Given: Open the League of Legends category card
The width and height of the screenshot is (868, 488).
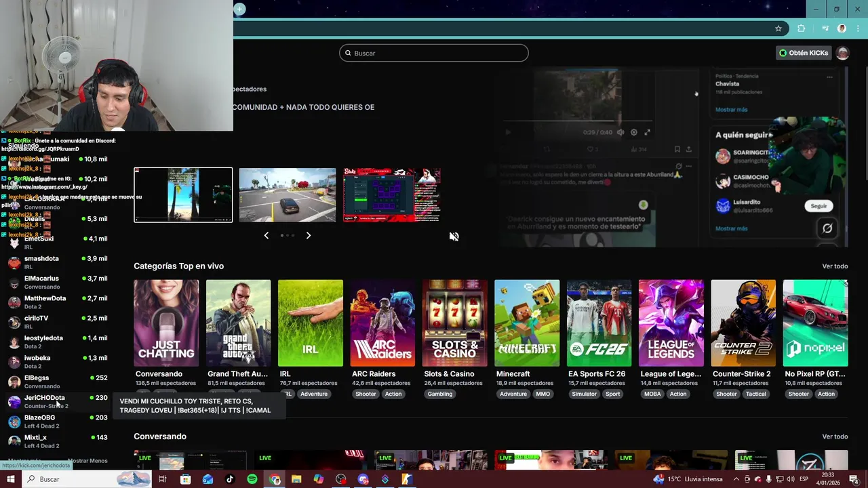Looking at the screenshot, I should point(671,323).
